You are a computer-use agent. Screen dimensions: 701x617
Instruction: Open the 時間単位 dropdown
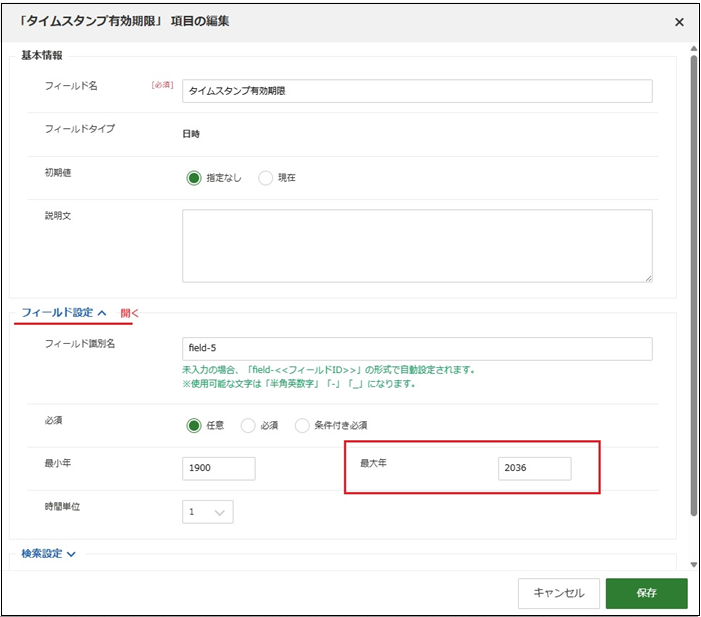pyautogui.click(x=208, y=512)
